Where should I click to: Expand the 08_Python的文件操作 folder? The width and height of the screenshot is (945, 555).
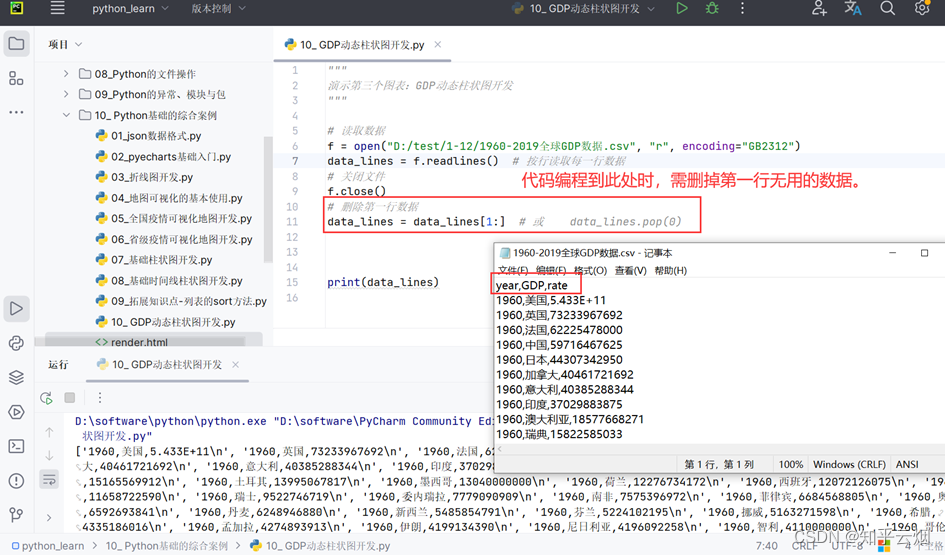click(x=66, y=74)
